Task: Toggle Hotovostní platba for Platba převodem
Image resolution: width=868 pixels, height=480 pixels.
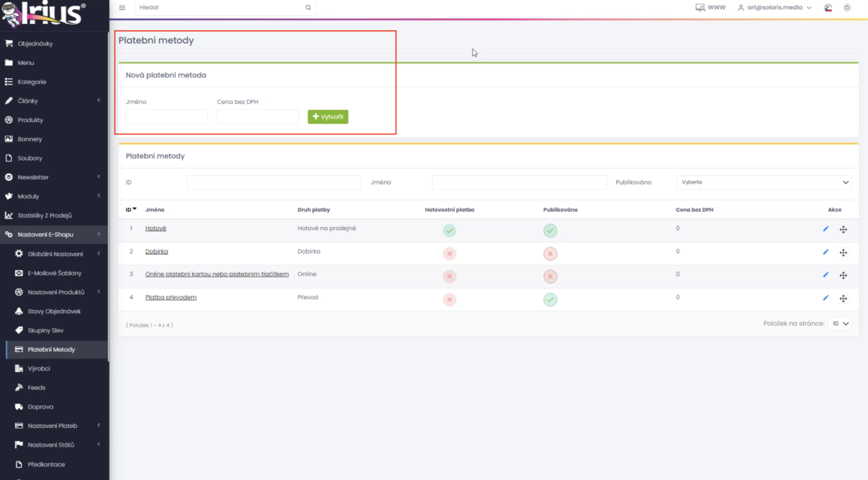Action: click(x=449, y=300)
